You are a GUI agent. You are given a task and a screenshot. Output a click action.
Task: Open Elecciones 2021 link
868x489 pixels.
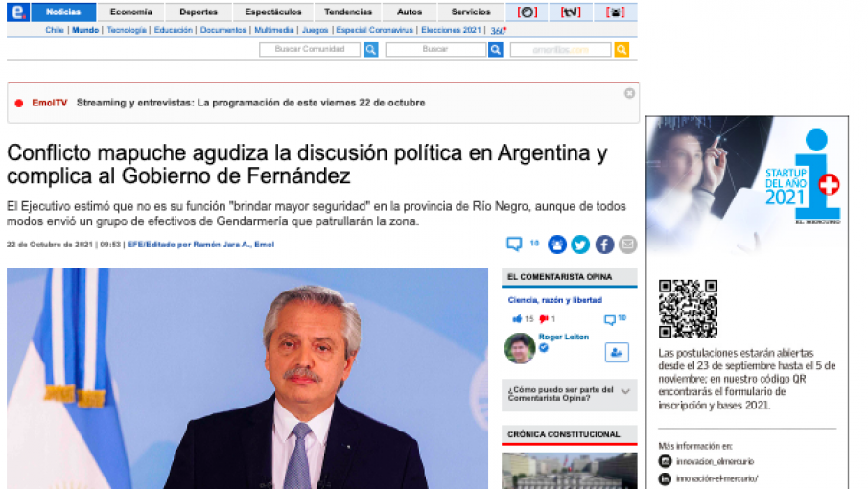pos(451,30)
